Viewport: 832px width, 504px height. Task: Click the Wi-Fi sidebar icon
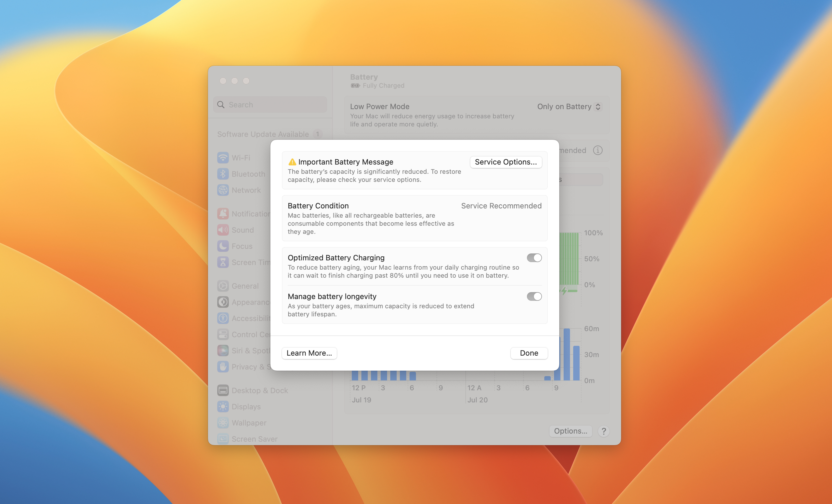click(223, 158)
